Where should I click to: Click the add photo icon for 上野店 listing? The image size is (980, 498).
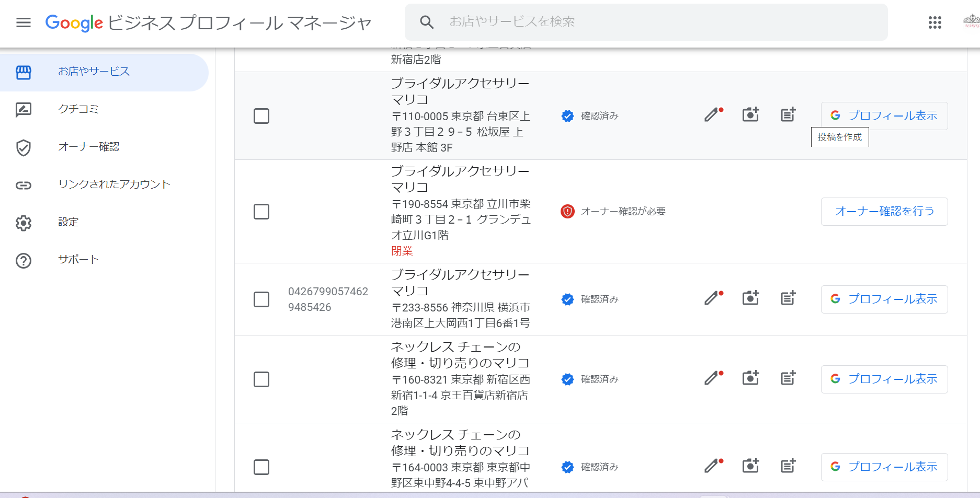click(750, 114)
